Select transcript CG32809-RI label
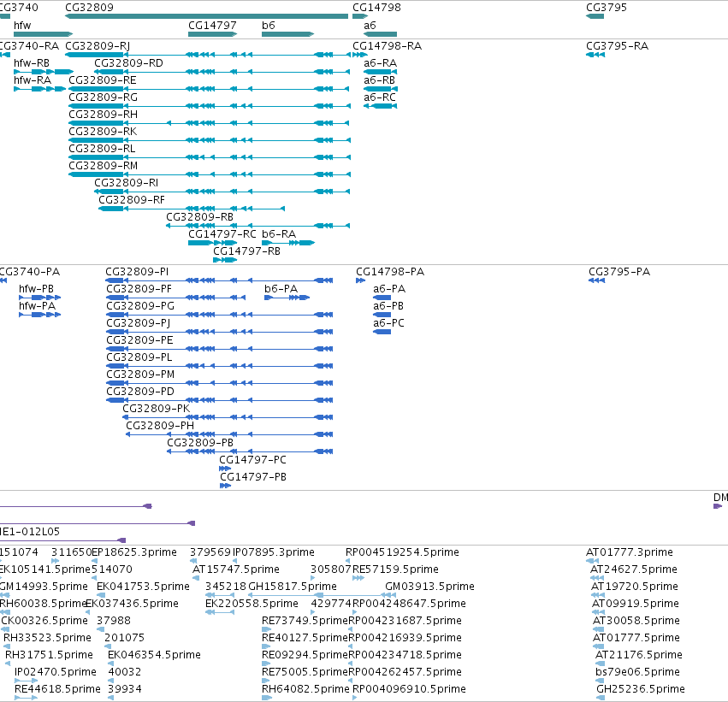 (x=127, y=183)
